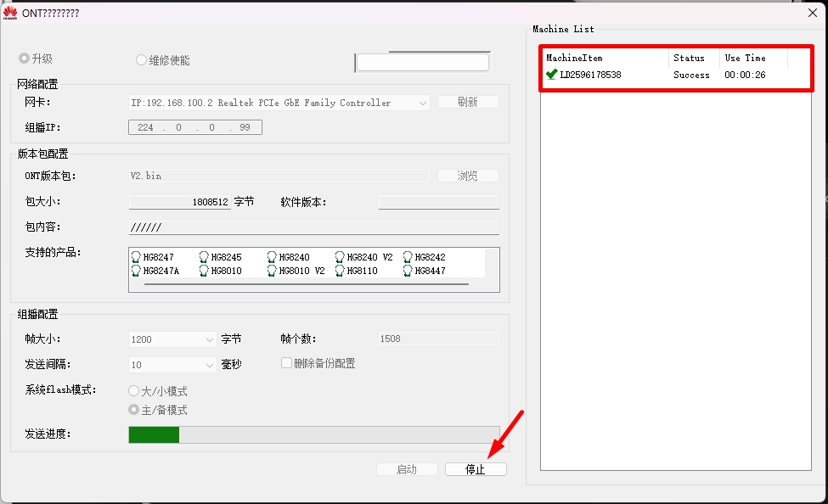Select the 维修使能 radio button
Viewport: 828px width, 504px height.
point(141,60)
